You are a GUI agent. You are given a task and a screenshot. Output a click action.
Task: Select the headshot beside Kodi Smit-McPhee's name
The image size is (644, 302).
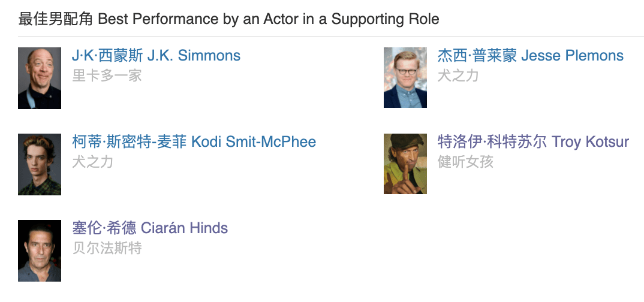(40, 164)
